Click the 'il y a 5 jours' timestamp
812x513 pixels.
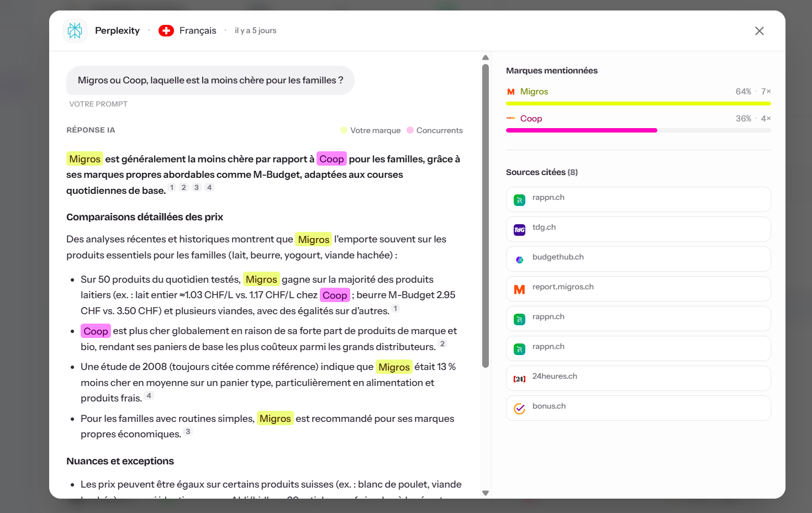pyautogui.click(x=256, y=31)
